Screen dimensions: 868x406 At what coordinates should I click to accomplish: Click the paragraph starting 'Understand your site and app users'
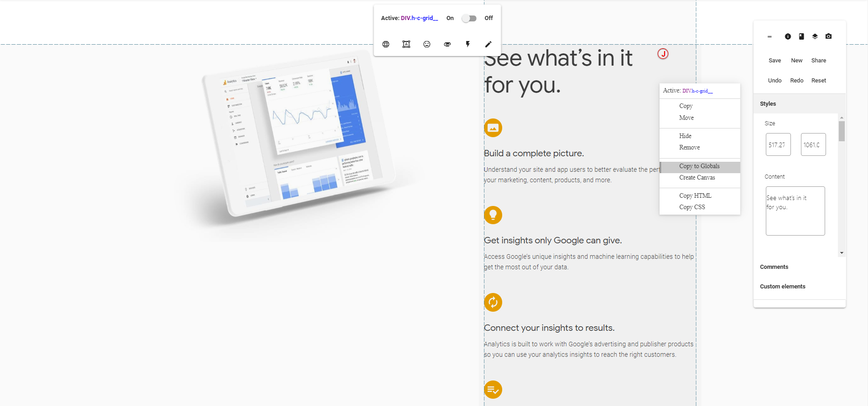tap(572, 175)
